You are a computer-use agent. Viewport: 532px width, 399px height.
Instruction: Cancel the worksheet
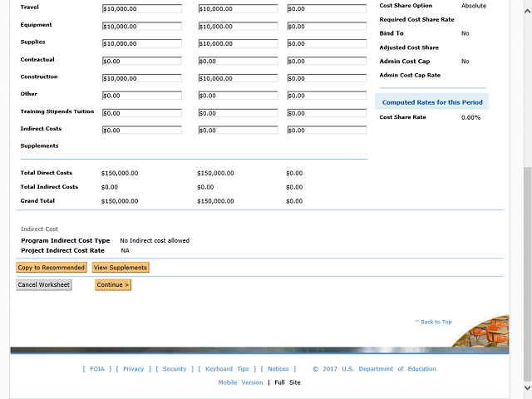(44, 284)
